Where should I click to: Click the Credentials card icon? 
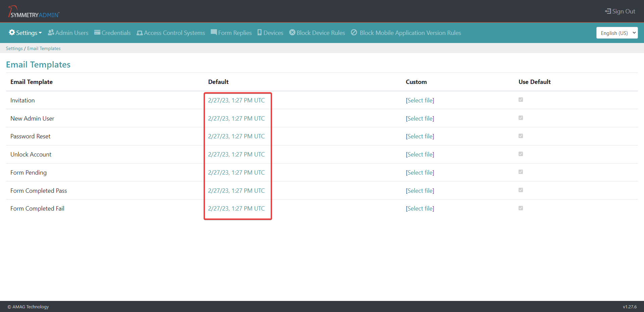coord(97,32)
